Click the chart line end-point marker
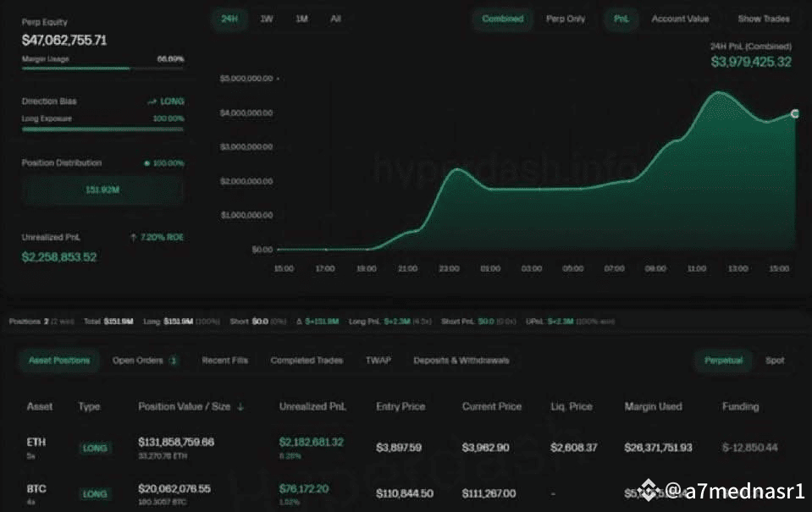 point(795,113)
